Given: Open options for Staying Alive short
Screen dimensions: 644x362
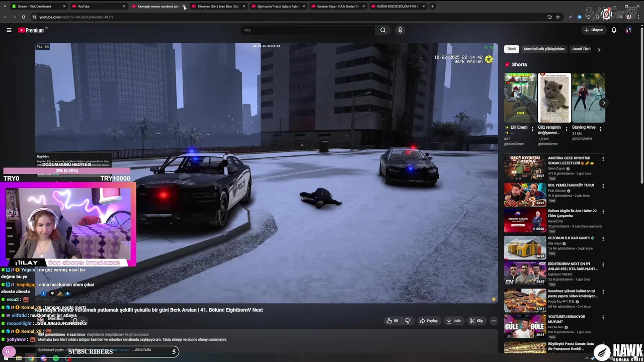Looking at the screenshot, I should [x=600, y=129].
